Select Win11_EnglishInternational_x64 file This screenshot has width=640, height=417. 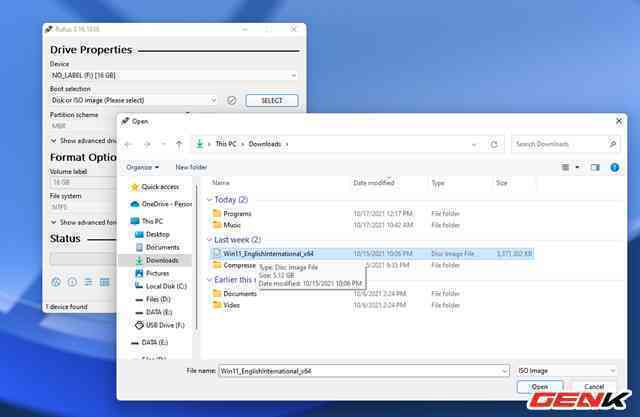372,254
